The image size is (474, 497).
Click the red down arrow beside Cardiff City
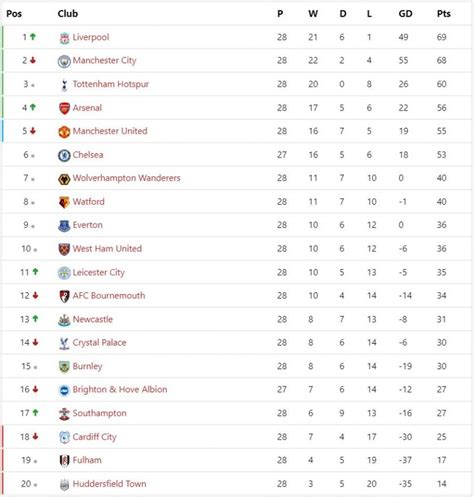pos(35,436)
